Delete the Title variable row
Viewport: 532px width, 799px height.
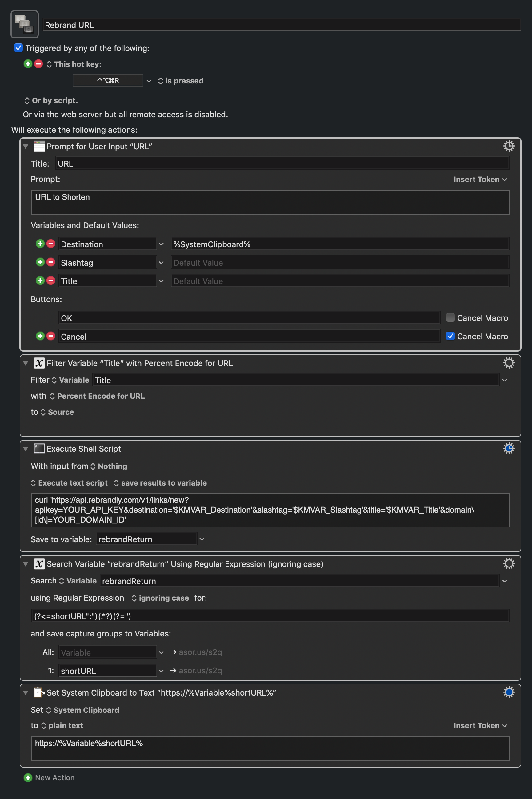[x=51, y=281]
